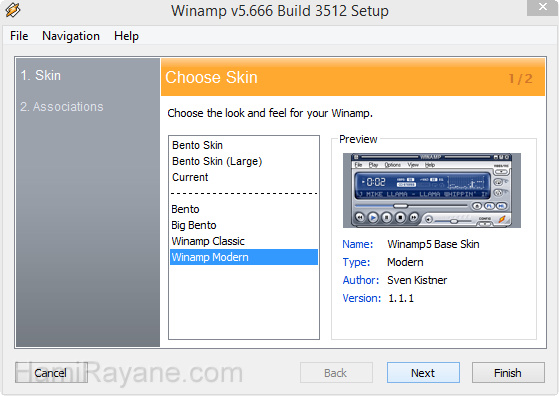
Task: Select Bento Skin in the list
Action: (243, 145)
